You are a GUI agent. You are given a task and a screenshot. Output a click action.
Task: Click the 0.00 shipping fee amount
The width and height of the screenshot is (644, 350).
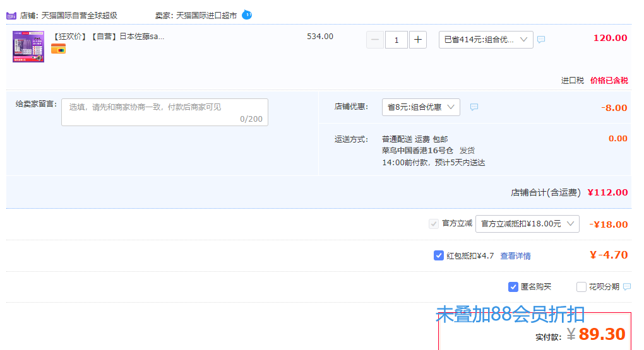(x=617, y=139)
